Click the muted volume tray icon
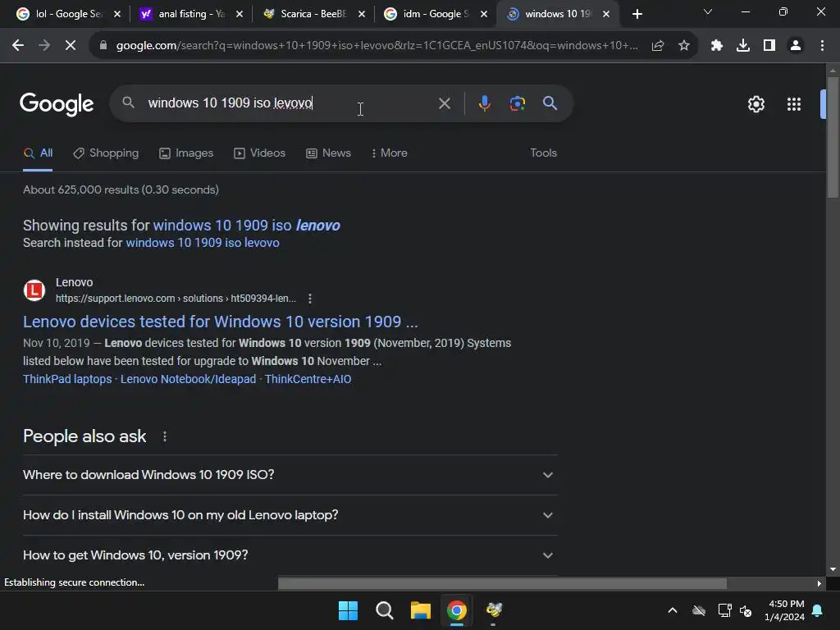 click(x=745, y=610)
